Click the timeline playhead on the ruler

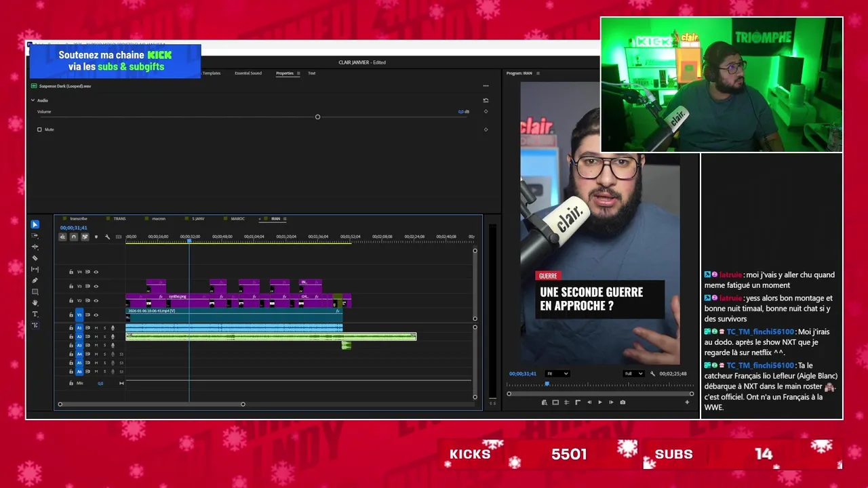tap(189, 239)
